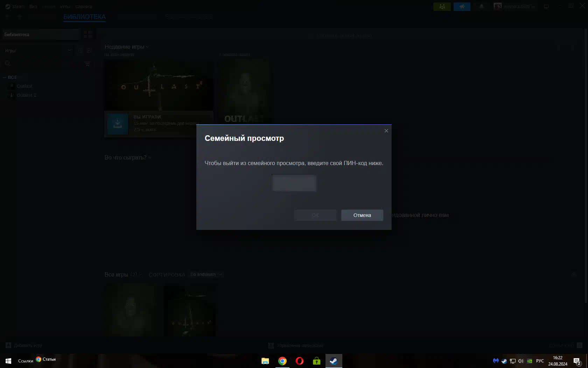Click the collections grid view icon
This screenshot has width=588, height=368.
pyautogui.click(x=88, y=34)
